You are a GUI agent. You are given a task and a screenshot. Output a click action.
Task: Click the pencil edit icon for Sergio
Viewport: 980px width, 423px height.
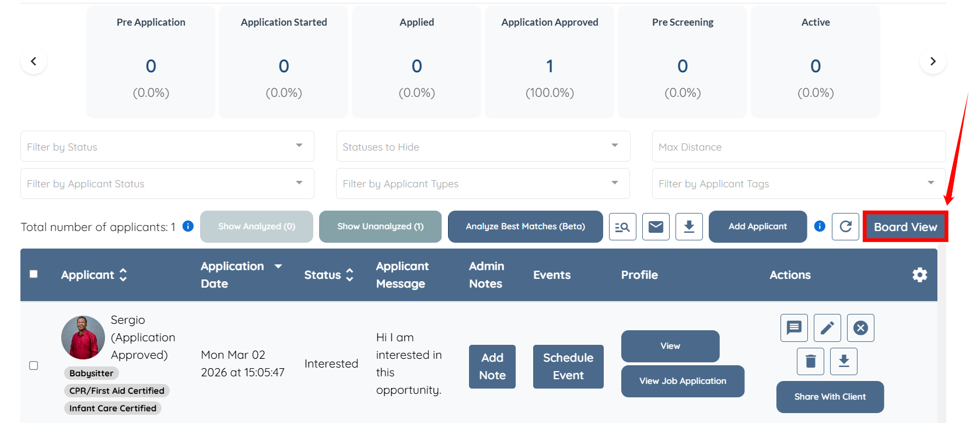(x=827, y=328)
